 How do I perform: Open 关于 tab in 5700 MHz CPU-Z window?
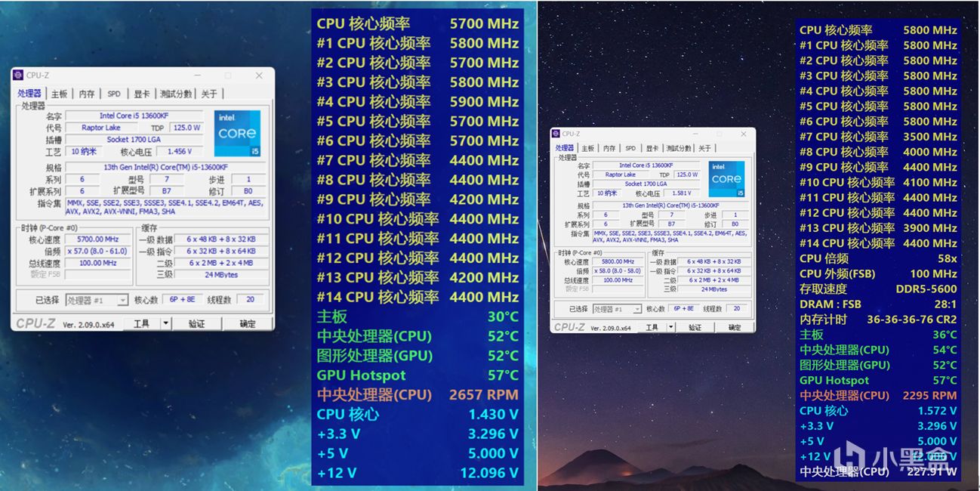[209, 94]
